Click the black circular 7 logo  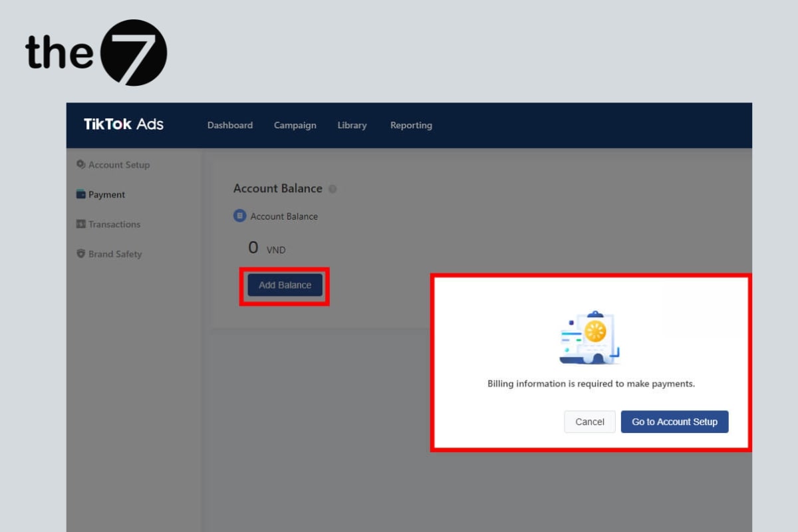pyautogui.click(x=134, y=53)
